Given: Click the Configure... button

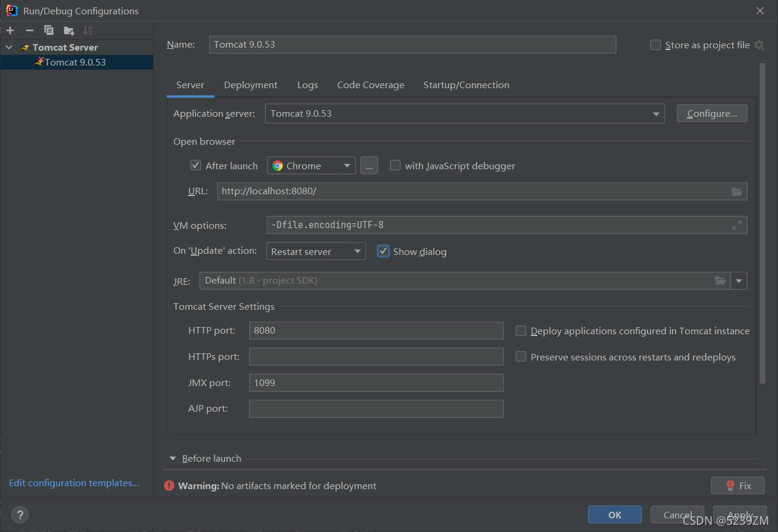Looking at the screenshot, I should [x=712, y=114].
